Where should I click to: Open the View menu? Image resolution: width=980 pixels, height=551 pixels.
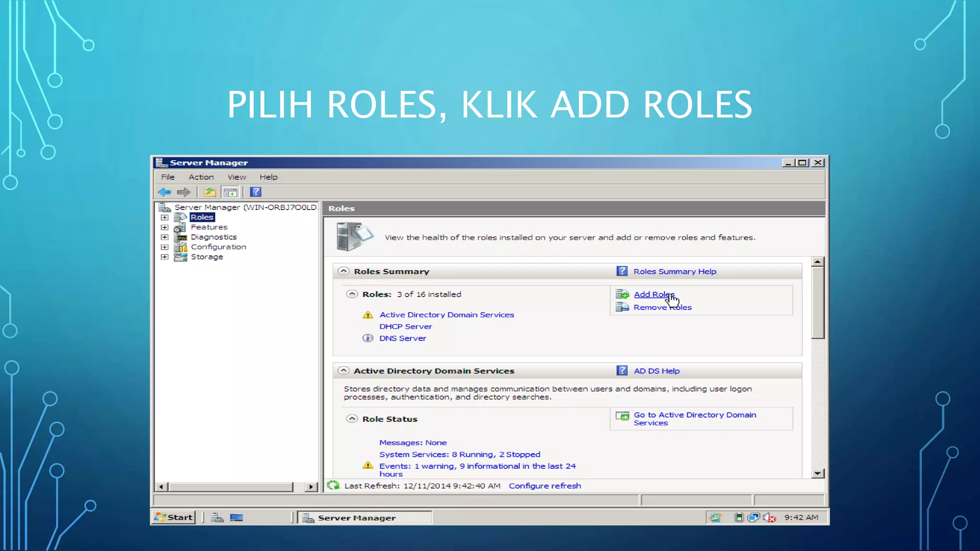237,177
